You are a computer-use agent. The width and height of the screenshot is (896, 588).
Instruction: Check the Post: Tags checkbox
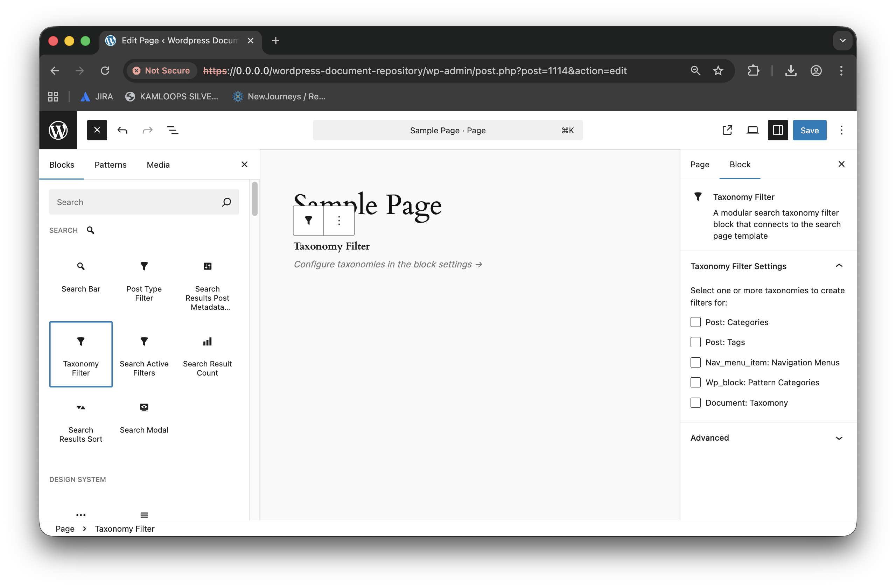(695, 342)
